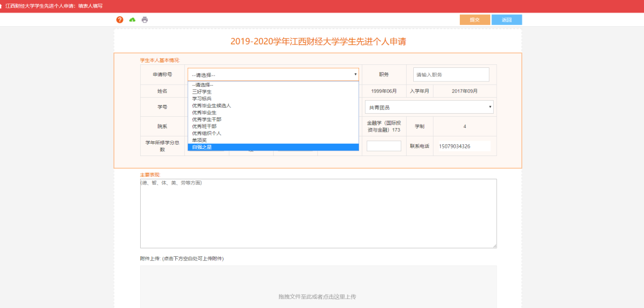This screenshot has width=644, height=308.
Task: Click the 金融学（国际投资与金融）173 class cell
Action: click(x=384, y=126)
